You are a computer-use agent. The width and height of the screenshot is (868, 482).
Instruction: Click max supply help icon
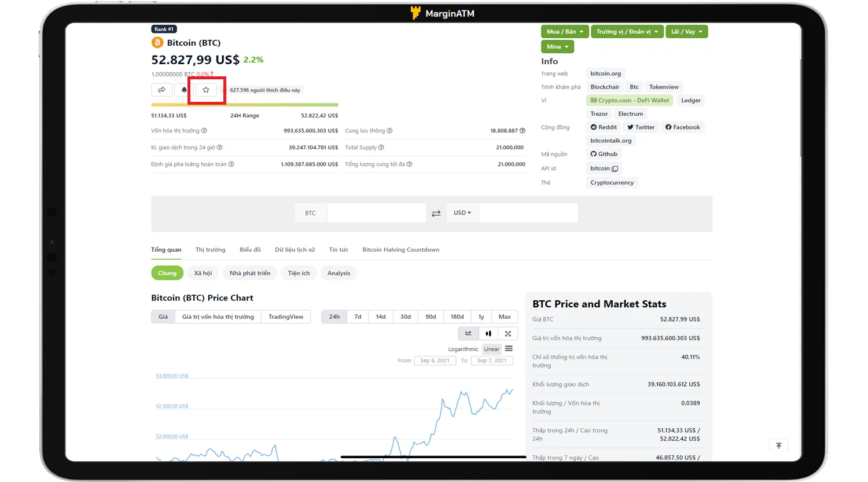point(409,164)
